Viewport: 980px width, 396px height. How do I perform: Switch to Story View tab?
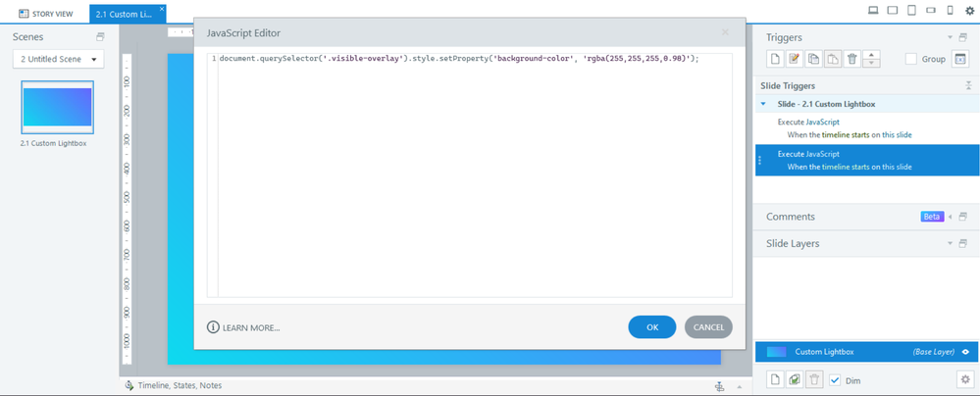tap(46, 13)
